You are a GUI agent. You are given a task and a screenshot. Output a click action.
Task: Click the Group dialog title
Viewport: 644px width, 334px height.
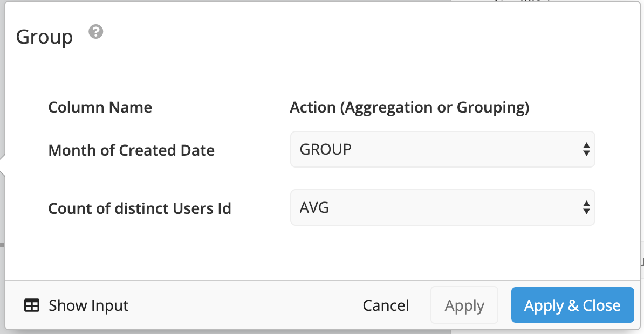[x=44, y=37]
